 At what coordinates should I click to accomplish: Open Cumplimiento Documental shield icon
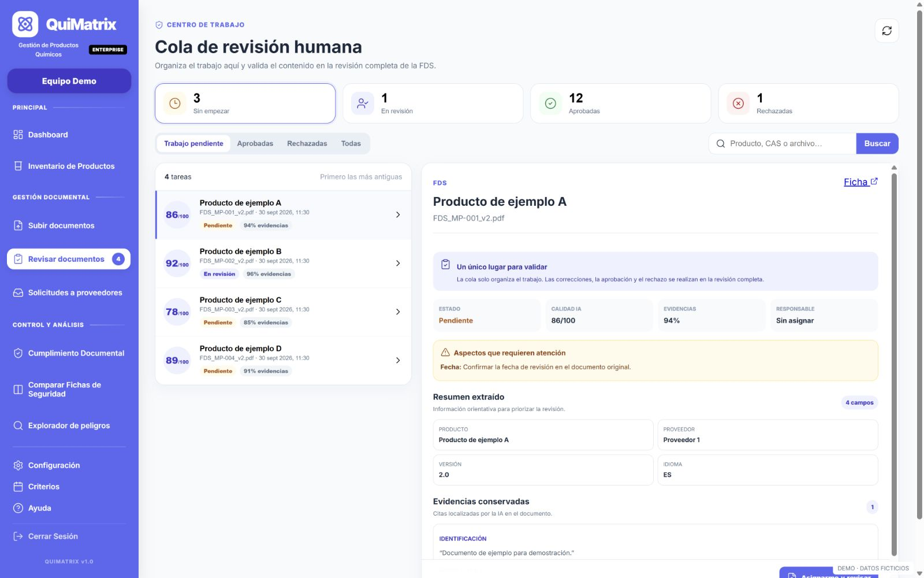18,353
